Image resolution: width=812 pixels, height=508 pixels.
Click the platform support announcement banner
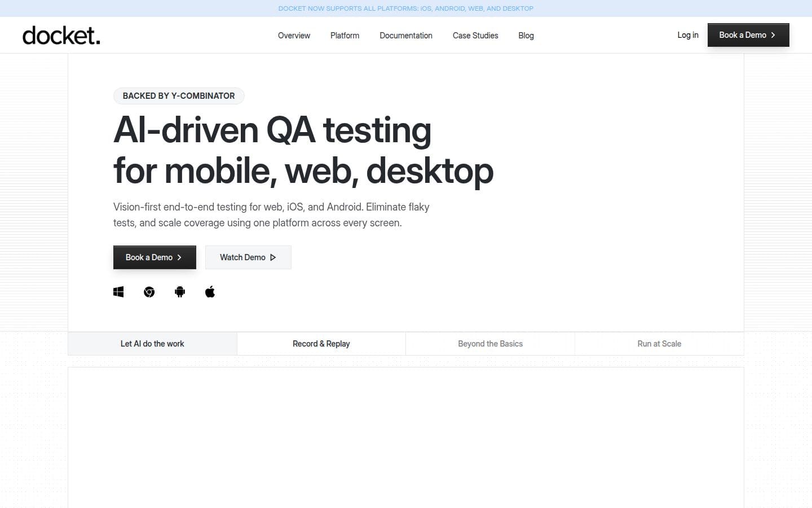pos(406,8)
